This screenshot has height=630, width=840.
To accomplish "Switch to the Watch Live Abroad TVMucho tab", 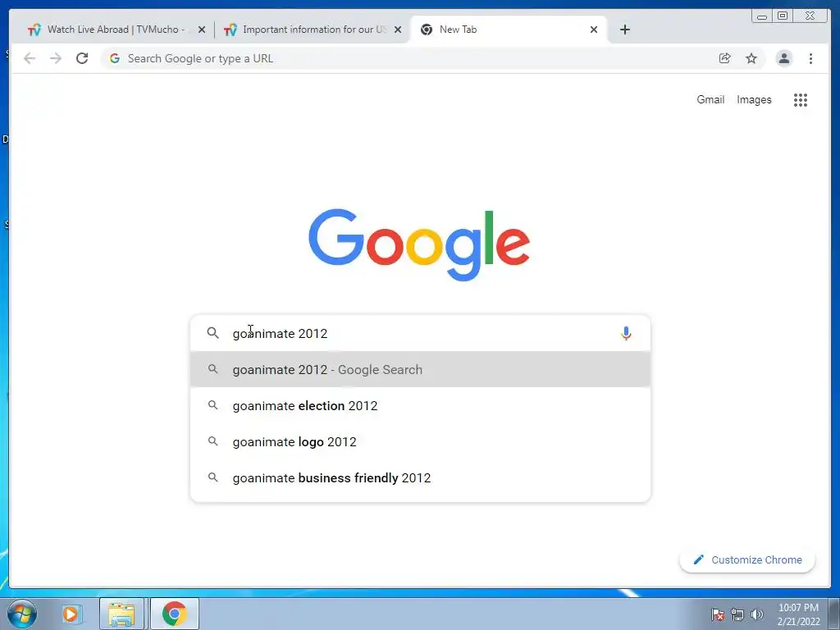I will [115, 30].
